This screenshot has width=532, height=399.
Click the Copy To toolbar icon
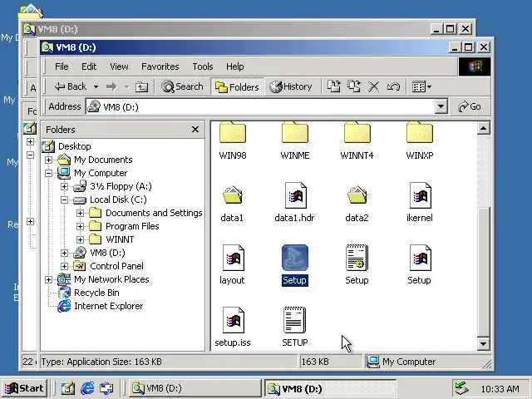pyautogui.click(x=354, y=86)
